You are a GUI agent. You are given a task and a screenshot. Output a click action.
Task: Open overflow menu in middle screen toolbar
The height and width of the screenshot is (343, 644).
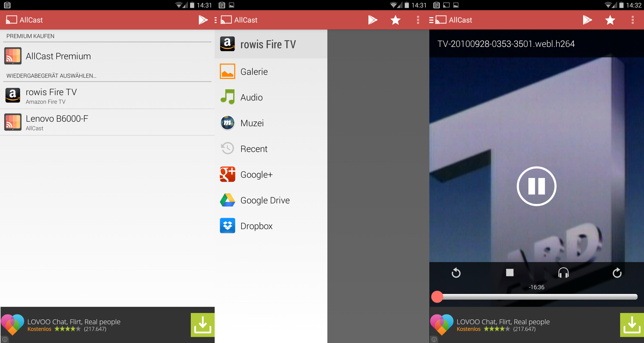tap(418, 20)
